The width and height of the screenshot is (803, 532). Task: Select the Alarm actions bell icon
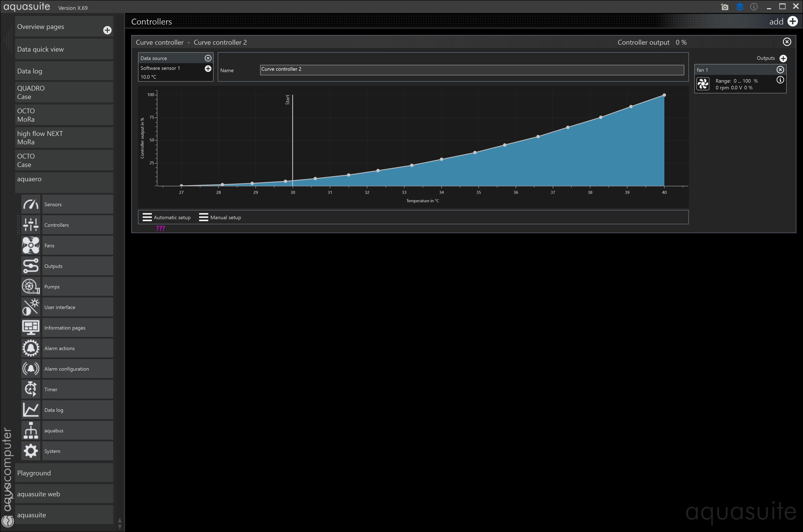pos(31,348)
